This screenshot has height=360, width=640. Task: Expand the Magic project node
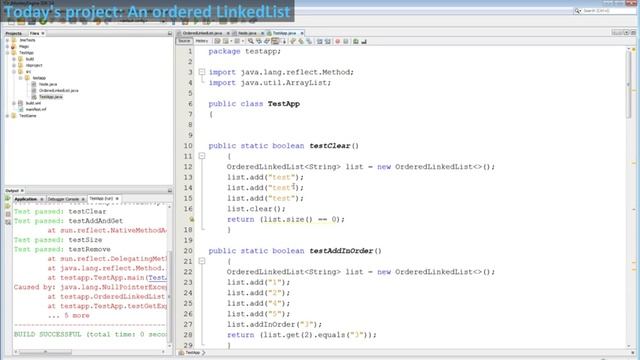[x=7, y=47]
